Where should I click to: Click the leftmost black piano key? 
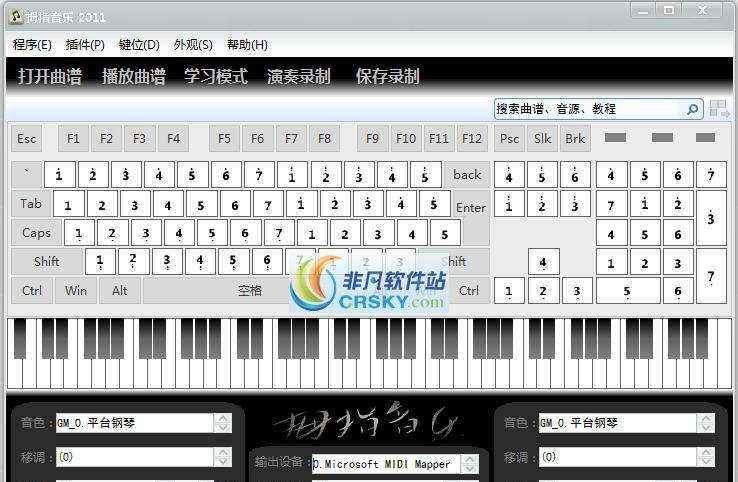click(20, 338)
